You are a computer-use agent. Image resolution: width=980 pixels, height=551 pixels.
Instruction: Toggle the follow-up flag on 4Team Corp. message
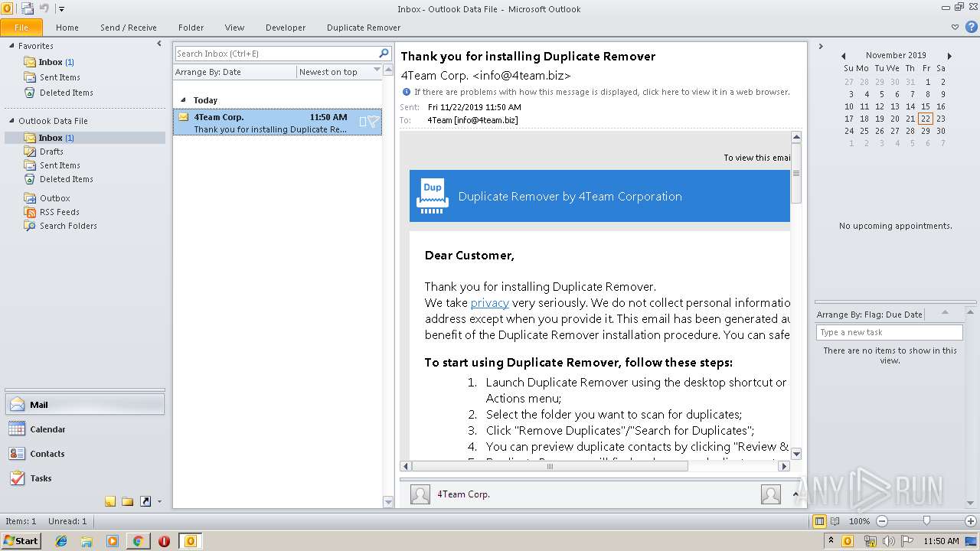(373, 121)
